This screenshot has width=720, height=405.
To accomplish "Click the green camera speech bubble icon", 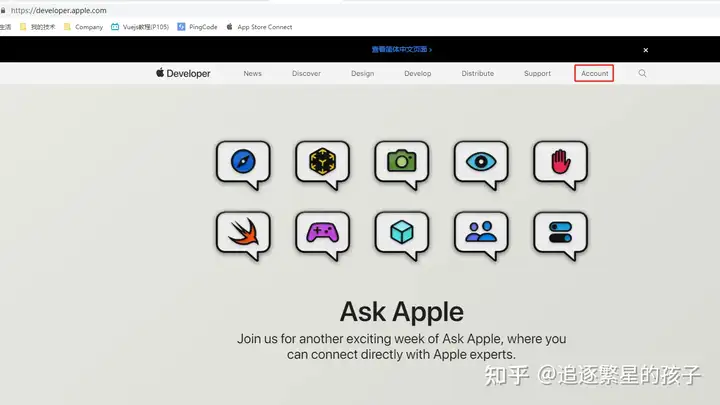I will tap(402, 164).
